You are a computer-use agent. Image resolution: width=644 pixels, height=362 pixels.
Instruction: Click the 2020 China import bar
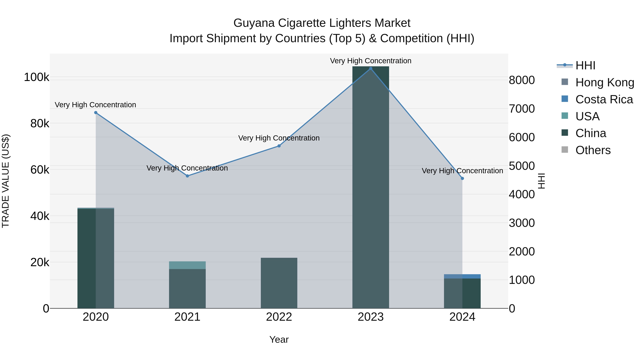(x=96, y=258)
